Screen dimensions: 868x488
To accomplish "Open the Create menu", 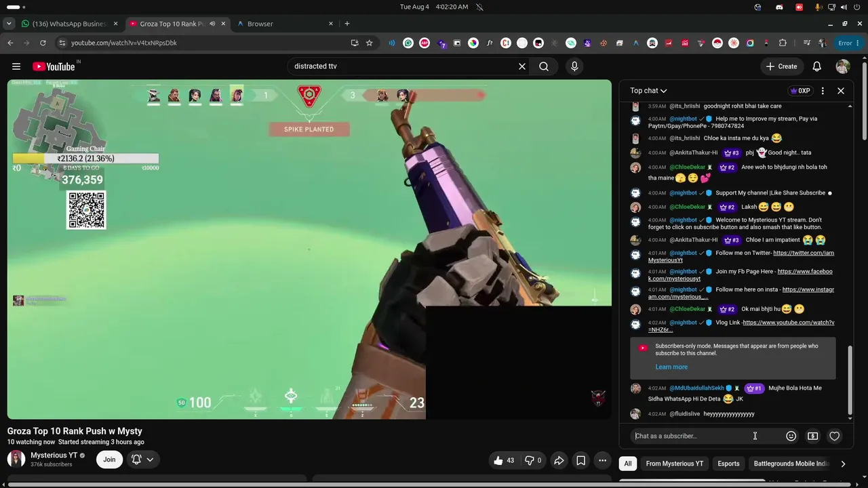I will (x=781, y=66).
